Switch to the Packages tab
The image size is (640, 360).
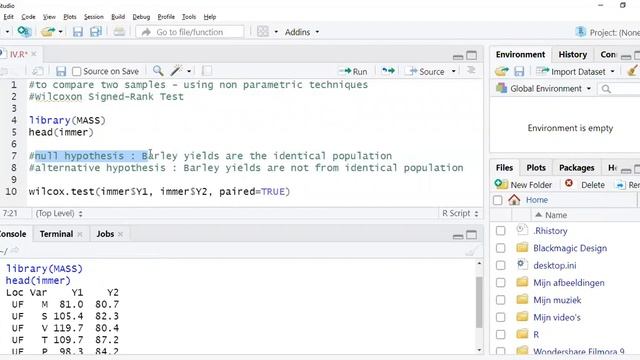(576, 167)
